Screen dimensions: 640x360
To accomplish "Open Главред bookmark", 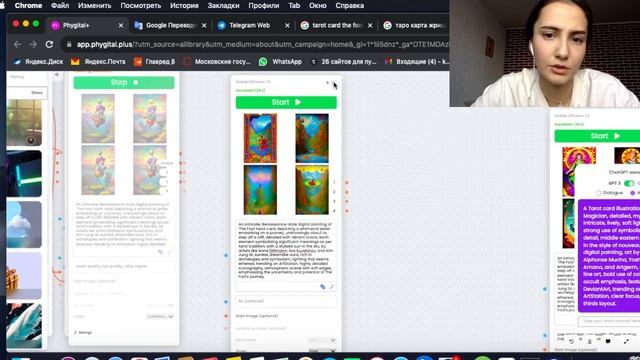I will [155, 62].
